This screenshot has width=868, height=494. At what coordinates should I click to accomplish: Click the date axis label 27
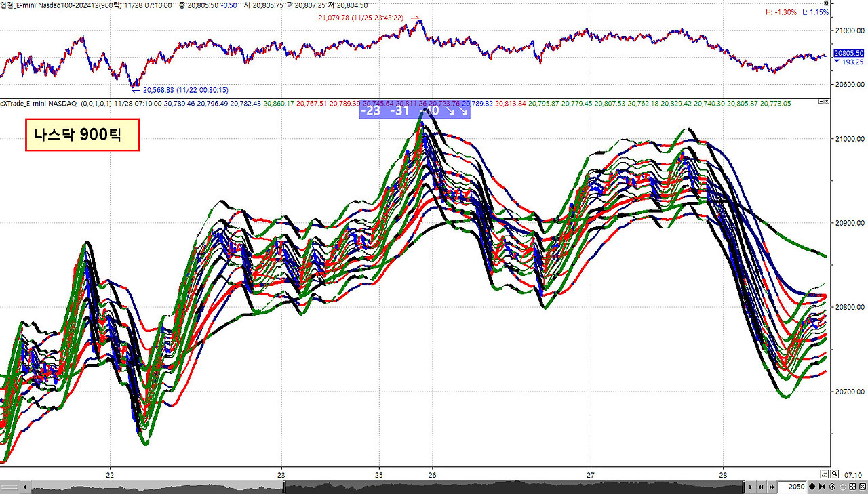pos(591,475)
